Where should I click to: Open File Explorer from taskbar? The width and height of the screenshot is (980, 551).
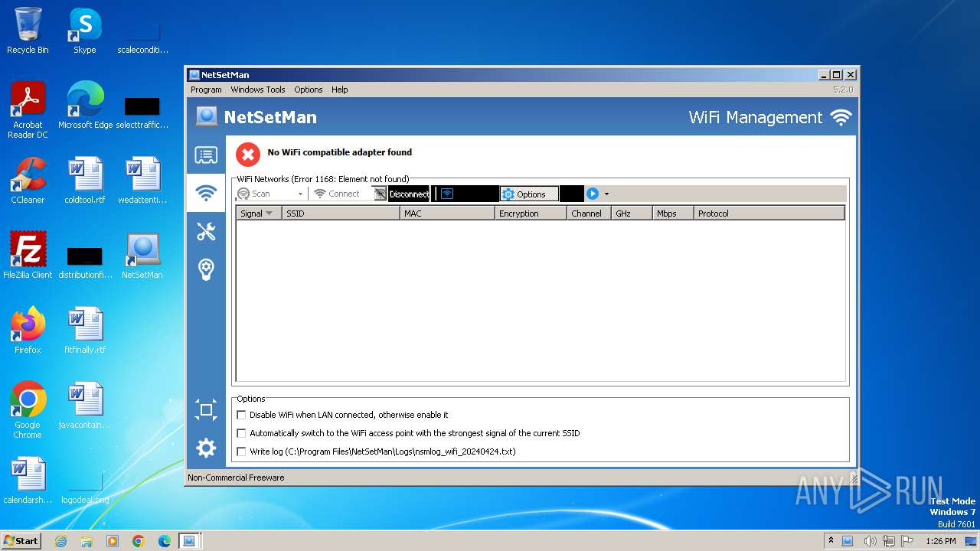pos(87,541)
